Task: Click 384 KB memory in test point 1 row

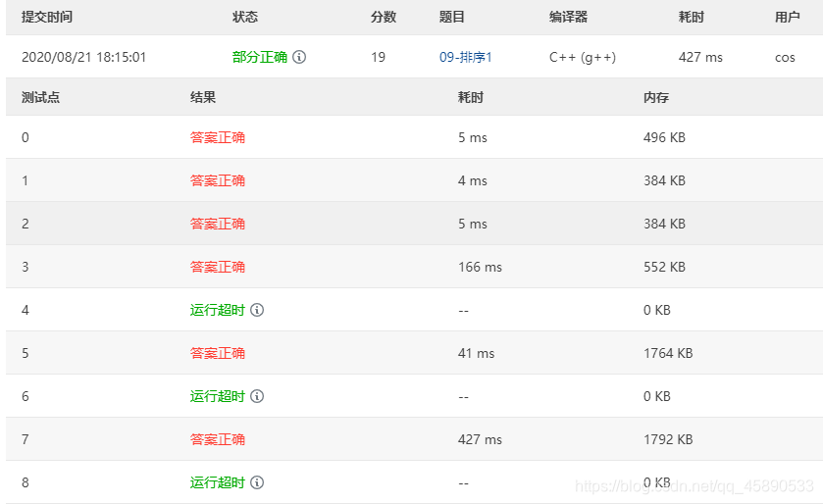Action: tap(664, 180)
